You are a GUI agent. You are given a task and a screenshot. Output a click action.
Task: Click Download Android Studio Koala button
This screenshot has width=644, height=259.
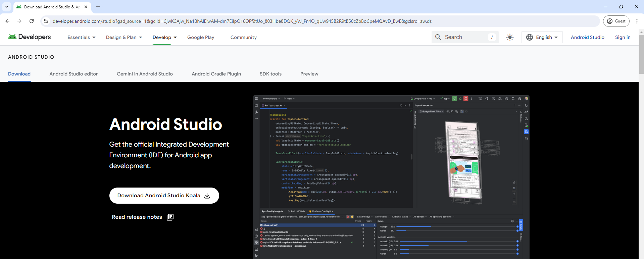(164, 196)
